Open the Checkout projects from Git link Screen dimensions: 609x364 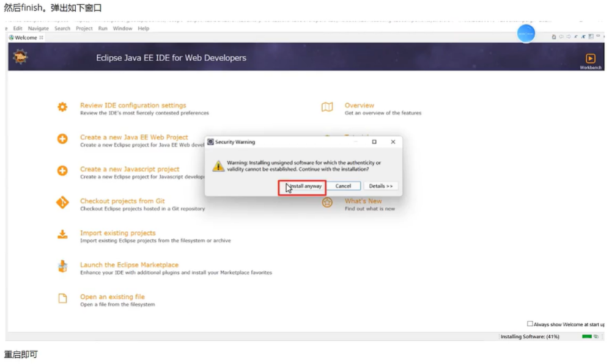click(x=122, y=200)
